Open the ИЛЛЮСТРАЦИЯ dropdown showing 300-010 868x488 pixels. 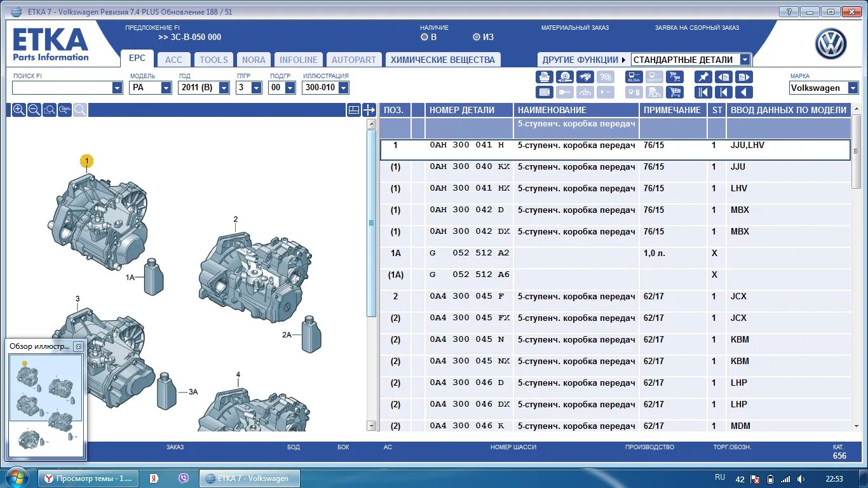[344, 88]
